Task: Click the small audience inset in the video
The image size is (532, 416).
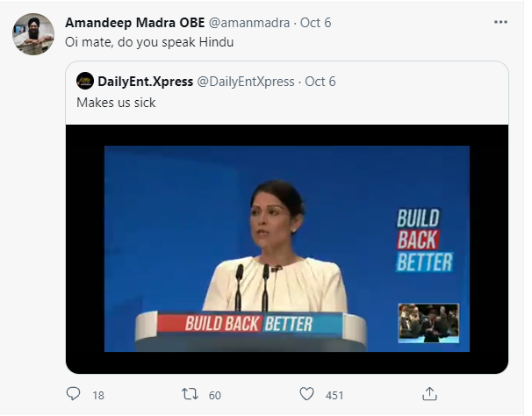Action: (428, 322)
